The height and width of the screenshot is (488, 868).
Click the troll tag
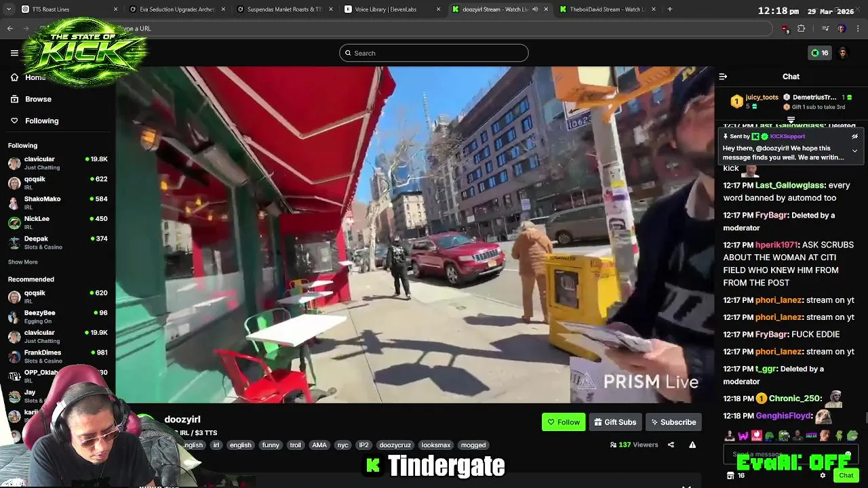(x=296, y=445)
